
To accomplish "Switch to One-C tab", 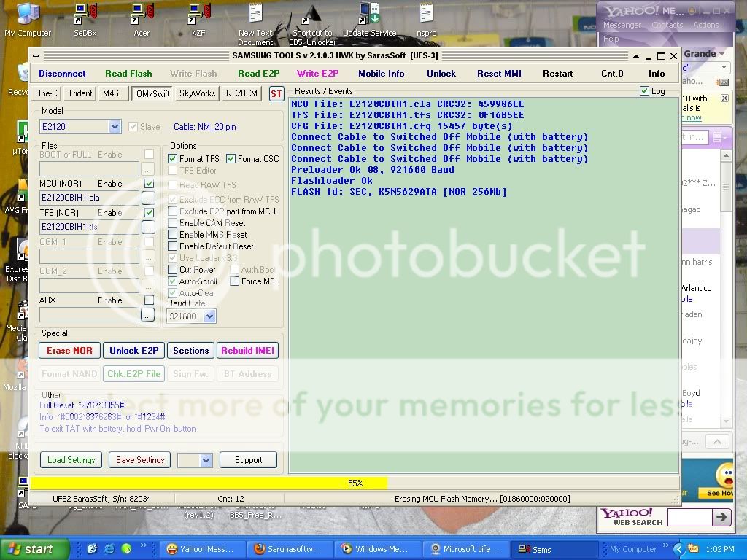I will [x=46, y=93].
